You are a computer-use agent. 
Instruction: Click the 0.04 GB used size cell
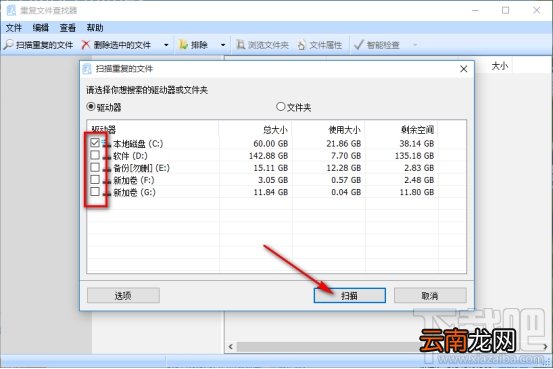coord(346,192)
